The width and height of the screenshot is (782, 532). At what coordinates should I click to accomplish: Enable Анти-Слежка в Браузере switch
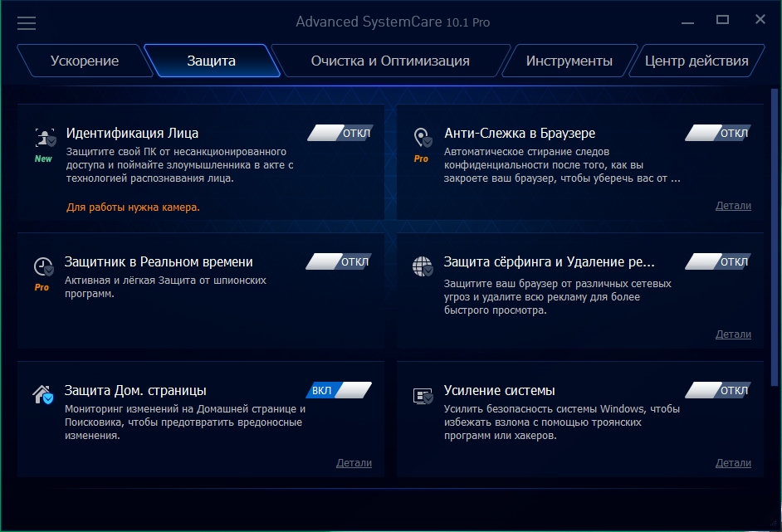tap(718, 133)
